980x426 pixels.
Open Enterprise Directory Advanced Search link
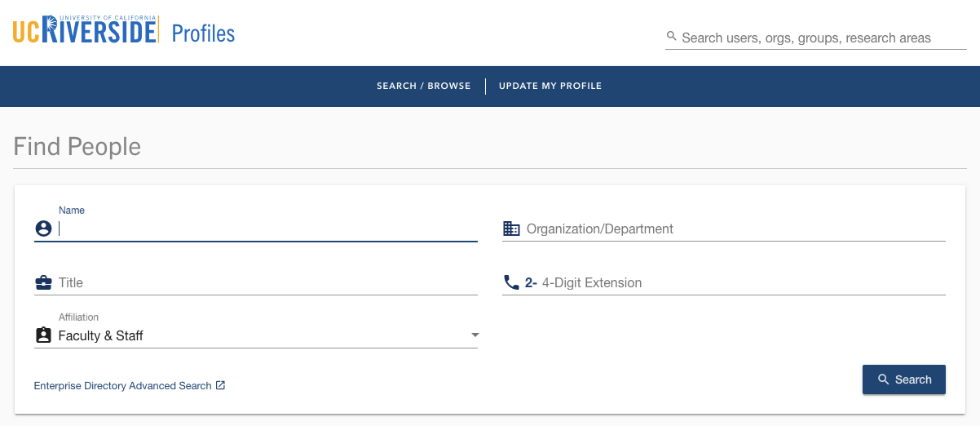(122, 386)
